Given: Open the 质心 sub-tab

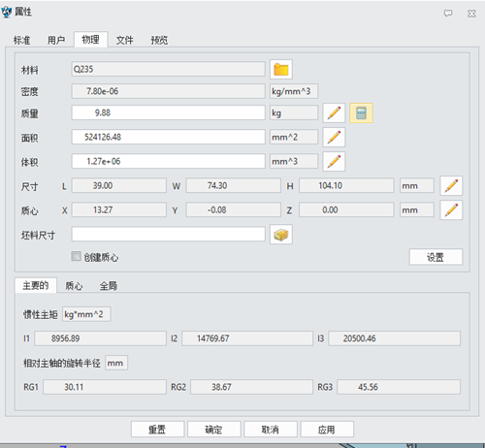Looking at the screenshot, I should coord(74,286).
